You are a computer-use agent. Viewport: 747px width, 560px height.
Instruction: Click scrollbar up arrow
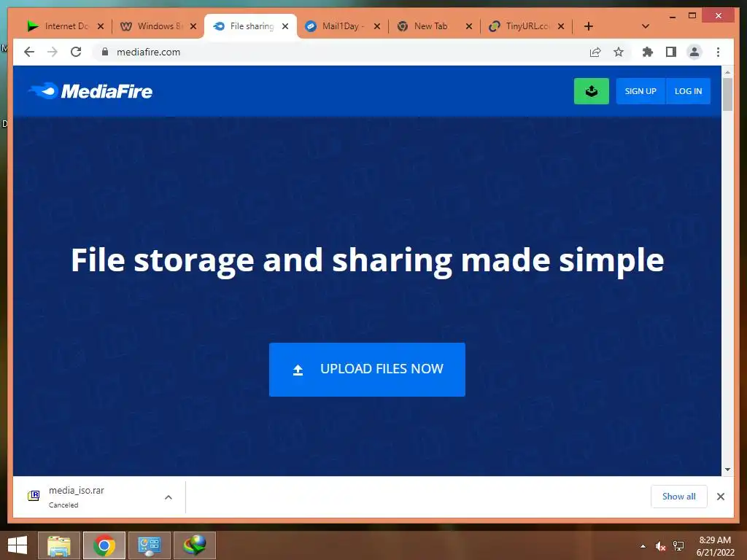(x=727, y=72)
